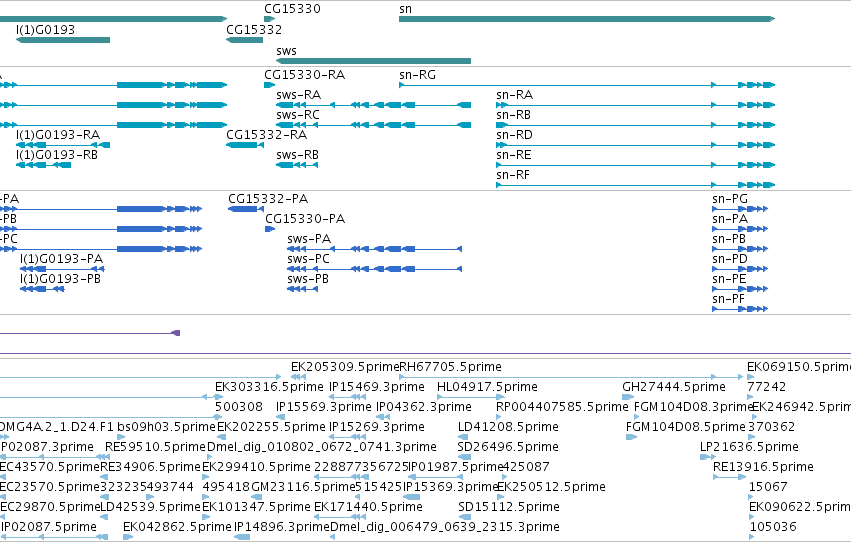This screenshot has height=542, width=851.
Task: Select the LP21636.5prime EST label
Action: (x=750, y=448)
